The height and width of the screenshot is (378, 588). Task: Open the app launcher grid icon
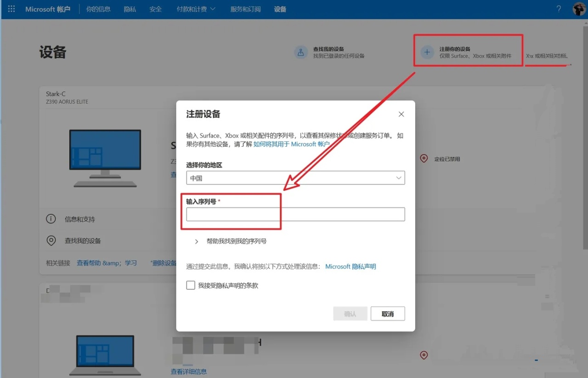[11, 9]
